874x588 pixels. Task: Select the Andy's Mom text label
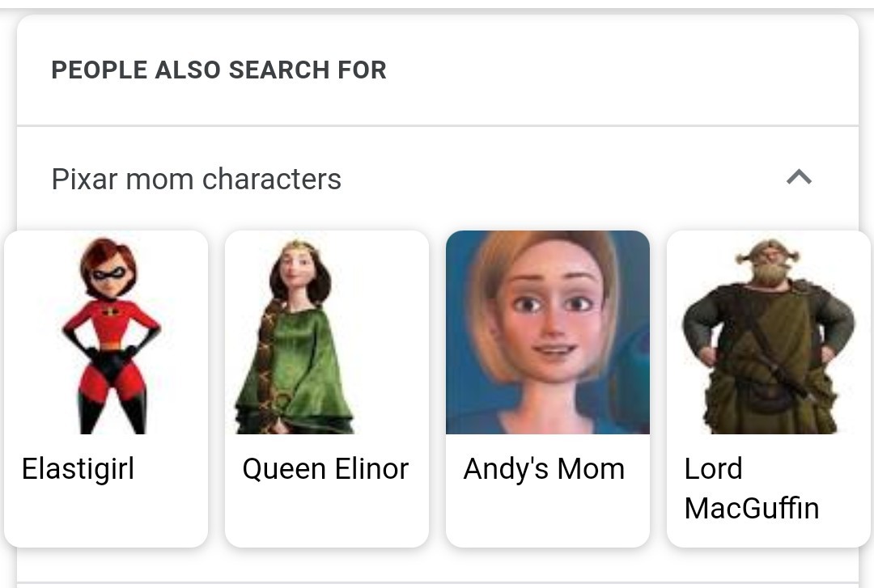click(x=544, y=469)
